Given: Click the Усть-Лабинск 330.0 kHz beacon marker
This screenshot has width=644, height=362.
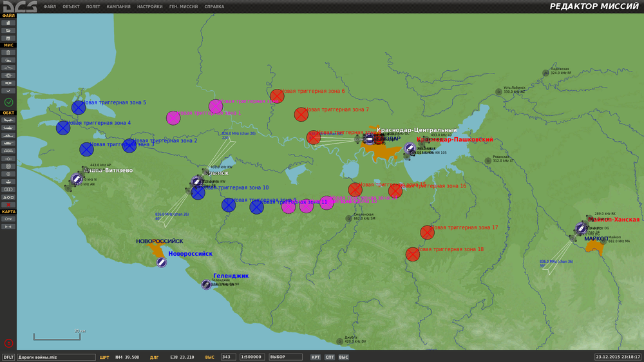Looking at the screenshot, I should 498,91.
